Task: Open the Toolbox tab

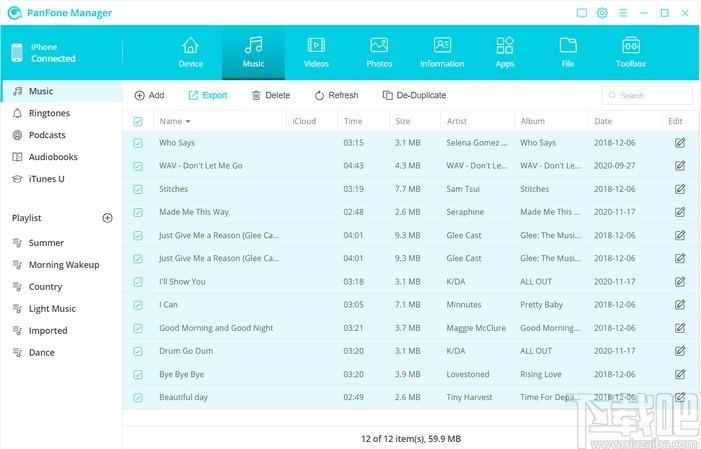Action: click(631, 53)
